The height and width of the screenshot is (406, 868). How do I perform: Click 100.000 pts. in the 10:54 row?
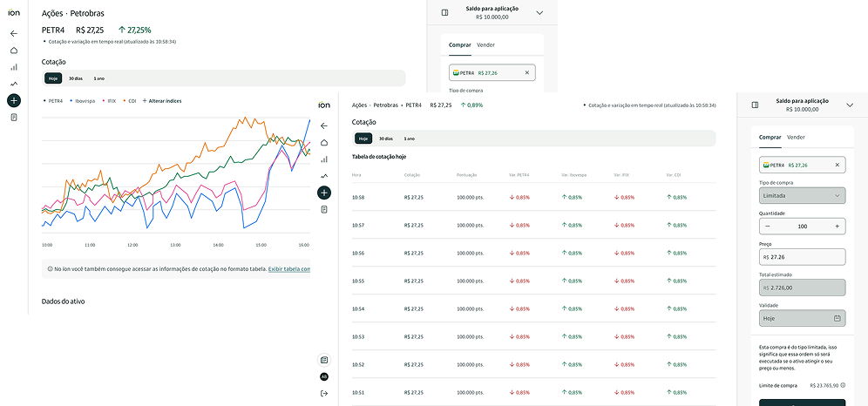point(470,308)
